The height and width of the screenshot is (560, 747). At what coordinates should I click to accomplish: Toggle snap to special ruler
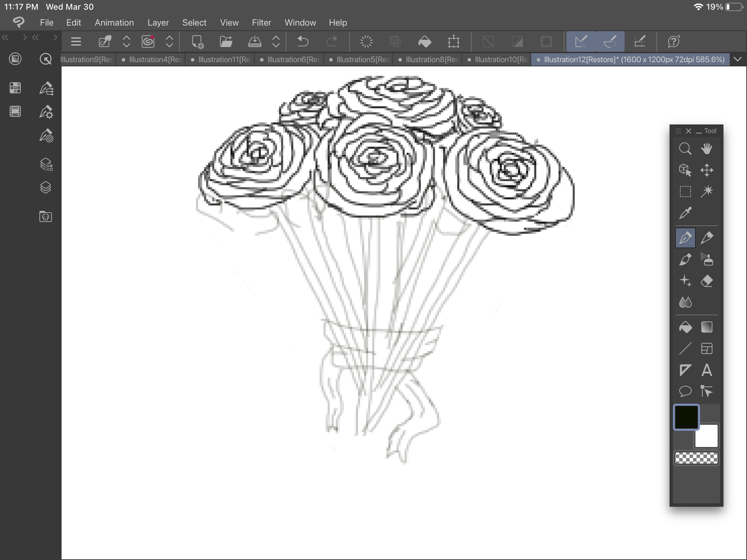610,41
